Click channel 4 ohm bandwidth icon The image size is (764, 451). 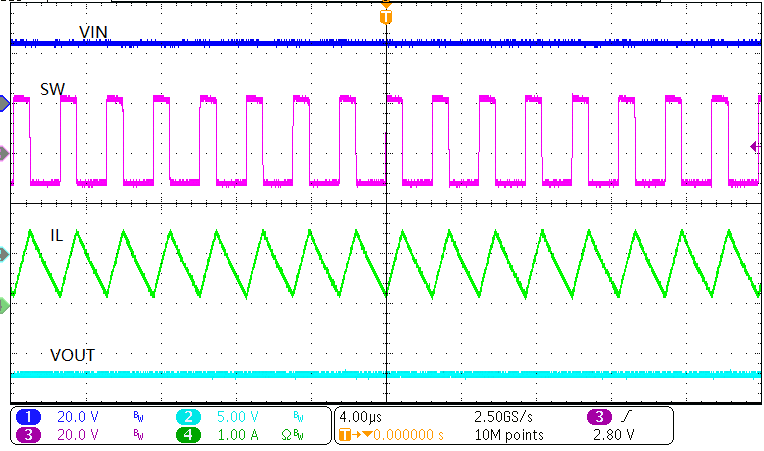[292, 434]
